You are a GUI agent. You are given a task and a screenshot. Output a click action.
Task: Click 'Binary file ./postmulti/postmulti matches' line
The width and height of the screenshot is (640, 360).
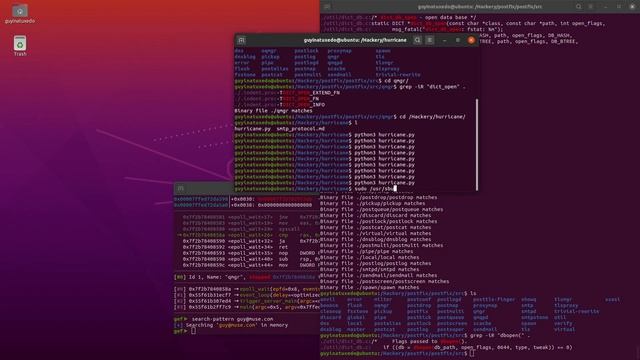pos(381,245)
